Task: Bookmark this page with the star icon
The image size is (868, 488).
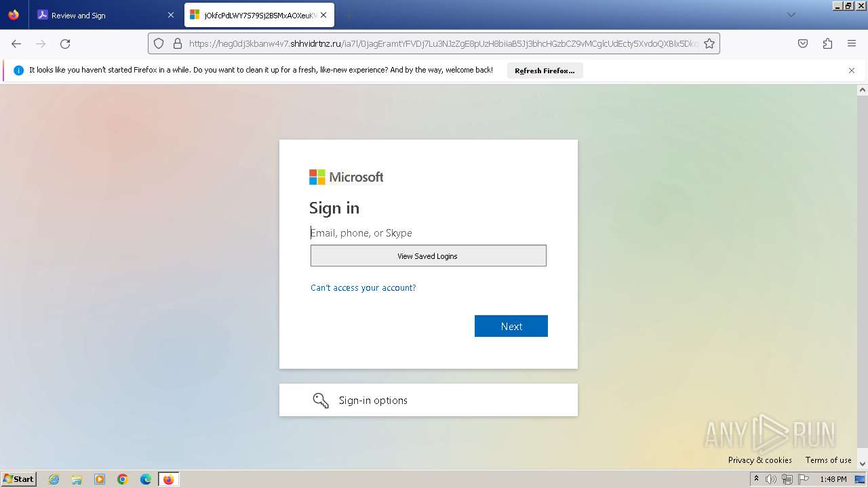Action: point(709,43)
